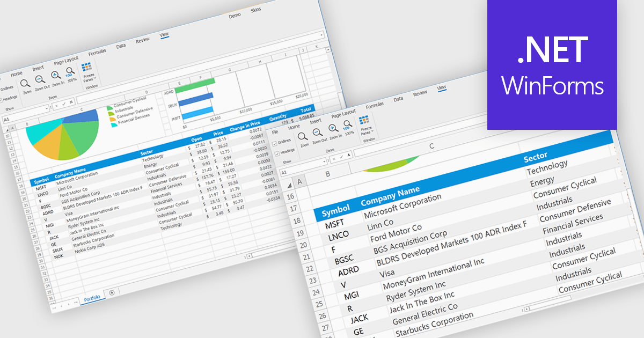Switch to Formulas tab in back window
644x338 pixels.
98,52
